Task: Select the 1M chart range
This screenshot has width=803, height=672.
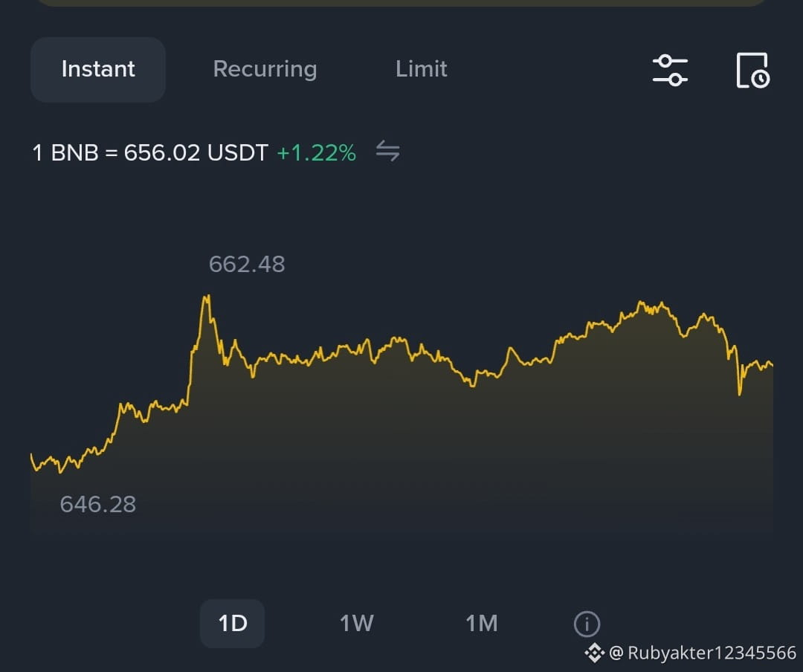Action: tap(481, 624)
